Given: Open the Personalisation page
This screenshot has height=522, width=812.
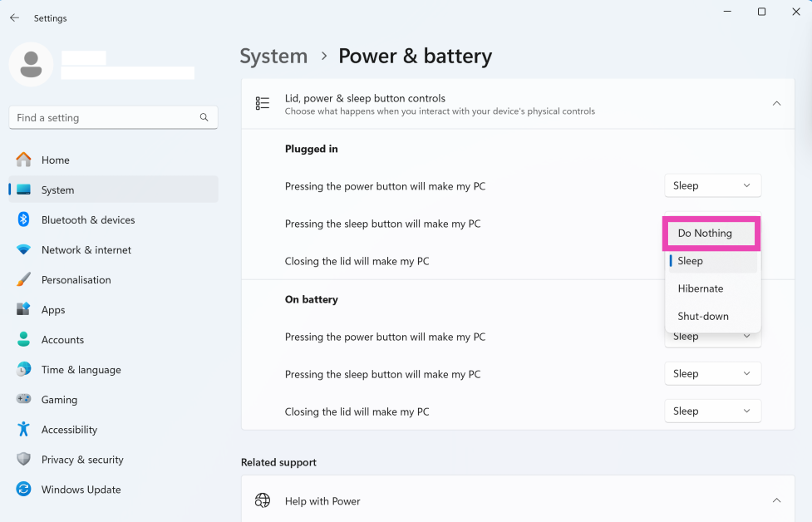Looking at the screenshot, I should (x=76, y=280).
